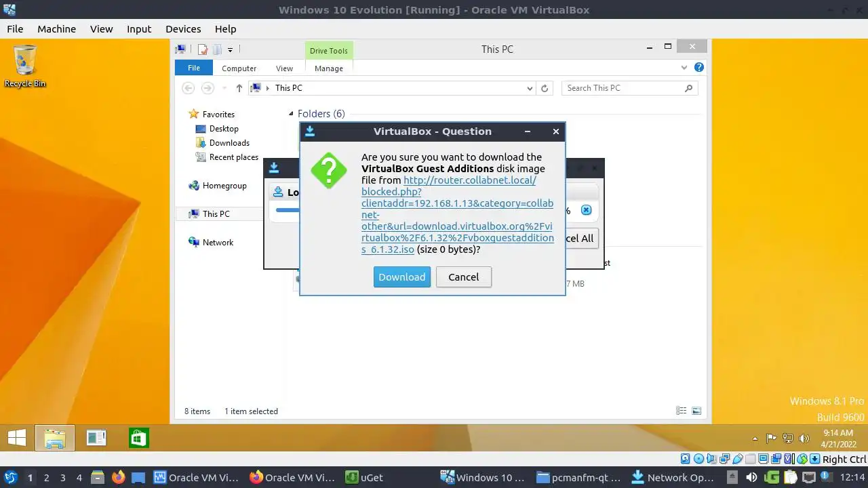The height and width of the screenshot is (488, 868).
Task: Click the router.collabnet.local download link
Action: [x=458, y=215]
